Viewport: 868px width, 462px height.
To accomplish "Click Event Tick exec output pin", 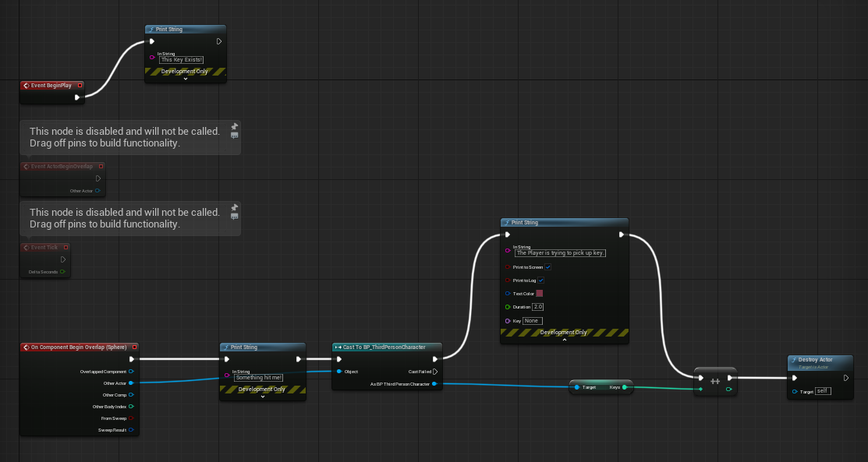I will (63, 259).
